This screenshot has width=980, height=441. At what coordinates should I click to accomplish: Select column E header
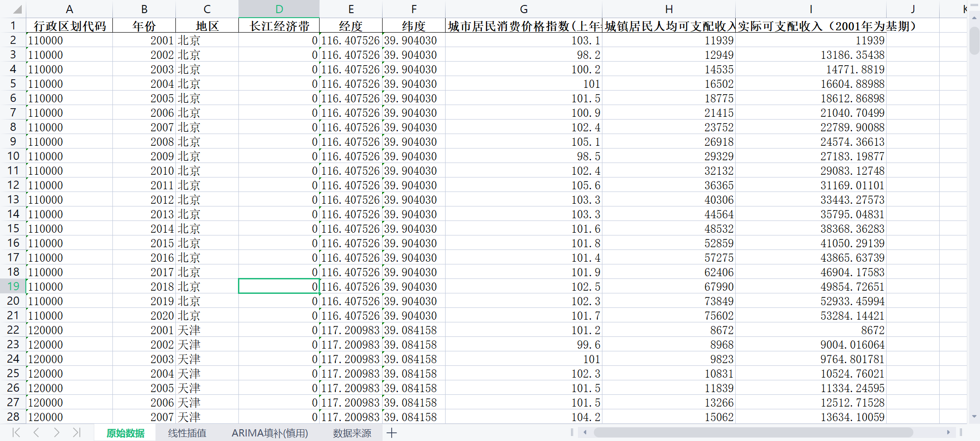coord(351,9)
